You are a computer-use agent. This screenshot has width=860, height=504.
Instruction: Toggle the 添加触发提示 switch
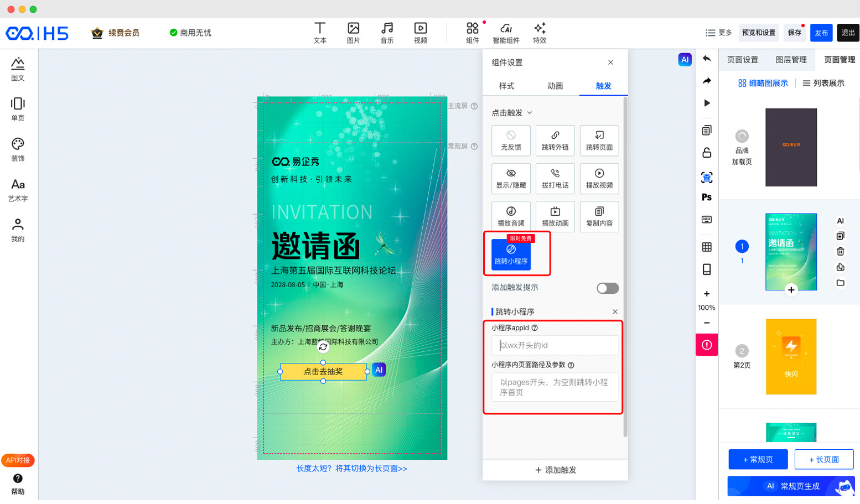[607, 288]
